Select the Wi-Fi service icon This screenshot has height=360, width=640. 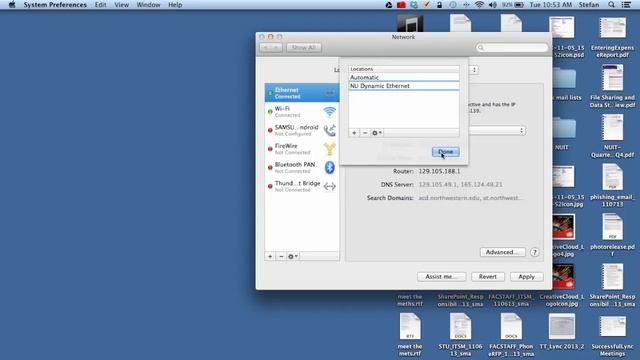click(x=329, y=112)
